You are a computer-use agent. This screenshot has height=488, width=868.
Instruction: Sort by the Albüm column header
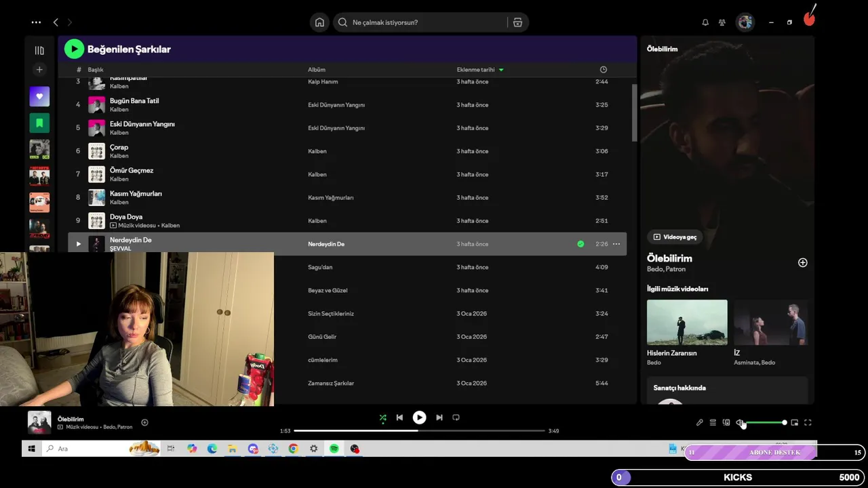(317, 70)
